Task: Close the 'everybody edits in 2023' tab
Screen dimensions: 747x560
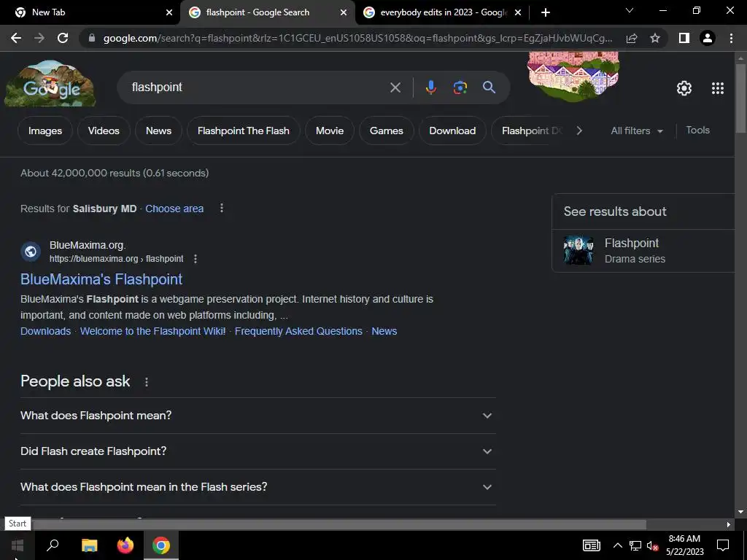Action: tap(518, 12)
